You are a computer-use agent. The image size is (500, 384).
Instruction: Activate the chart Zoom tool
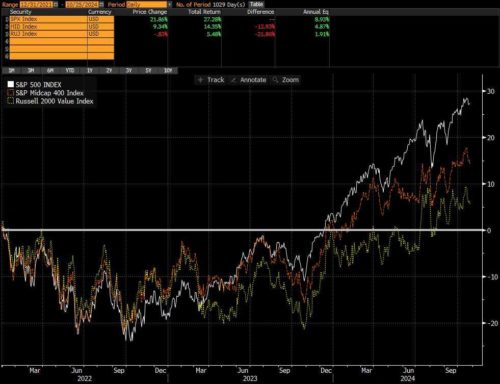tap(286, 80)
